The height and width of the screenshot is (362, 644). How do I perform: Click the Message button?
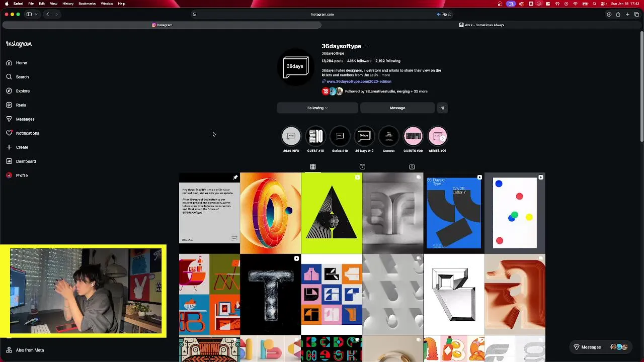(x=397, y=108)
